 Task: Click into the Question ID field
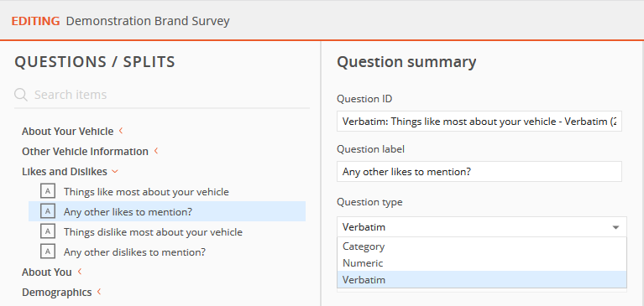point(479,121)
